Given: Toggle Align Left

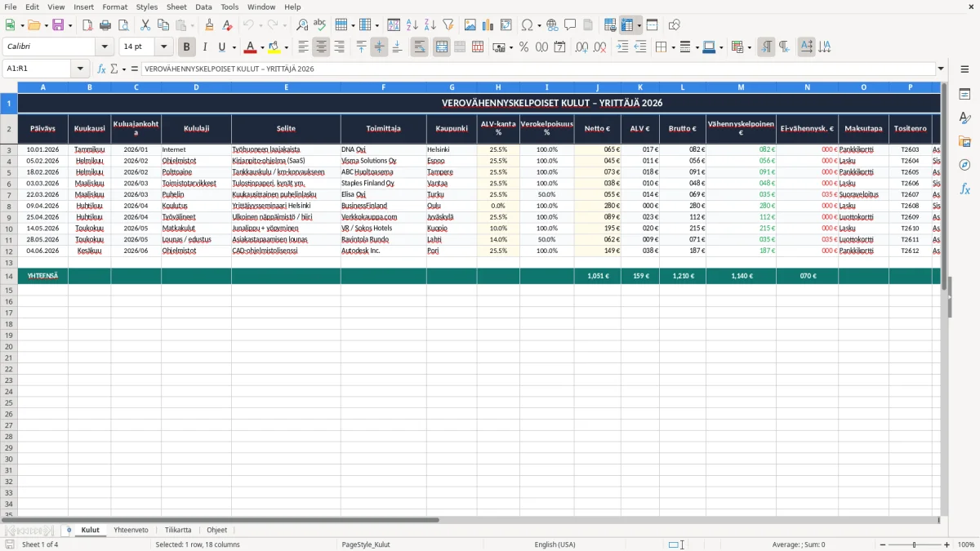Looking at the screenshot, I should click(x=303, y=47).
